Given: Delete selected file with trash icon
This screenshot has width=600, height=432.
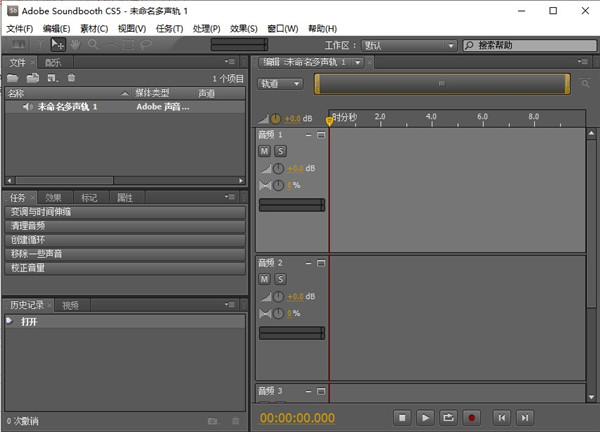Looking at the screenshot, I should click(x=71, y=78).
